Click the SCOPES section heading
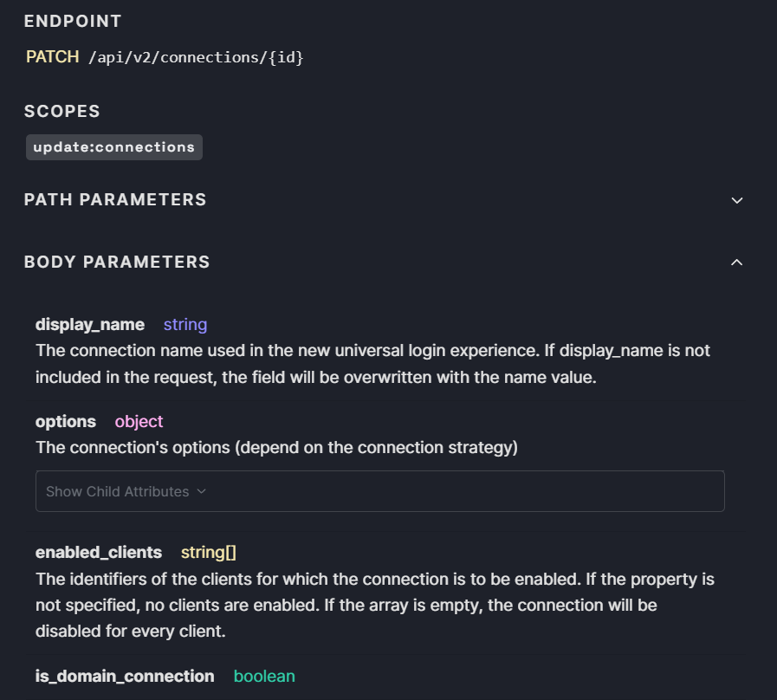 [62, 111]
